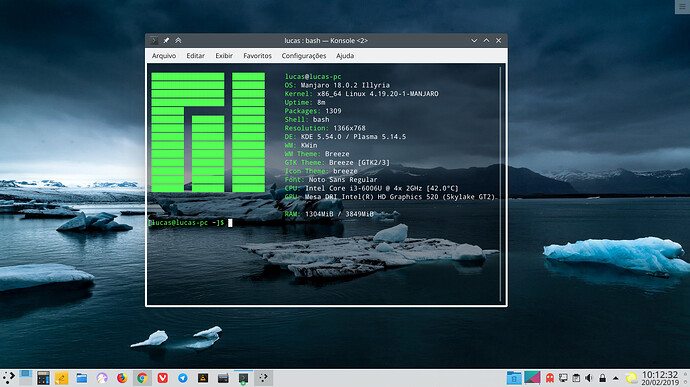The image size is (690, 387).
Task: Click the green Manjaro ASCII logo
Action: click(208, 132)
